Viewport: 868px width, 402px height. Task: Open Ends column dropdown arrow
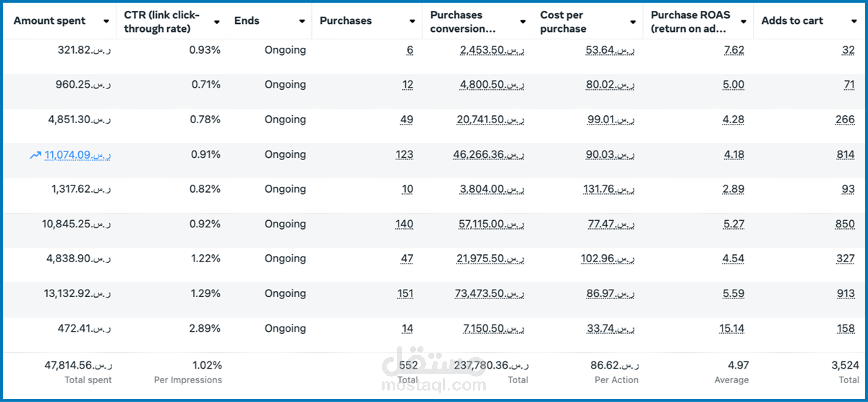[302, 21]
